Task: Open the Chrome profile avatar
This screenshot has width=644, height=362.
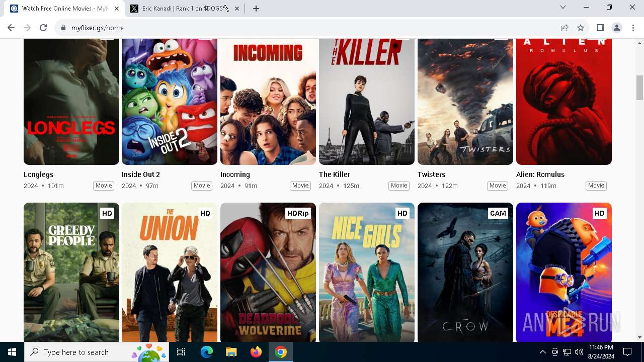Action: (x=617, y=28)
